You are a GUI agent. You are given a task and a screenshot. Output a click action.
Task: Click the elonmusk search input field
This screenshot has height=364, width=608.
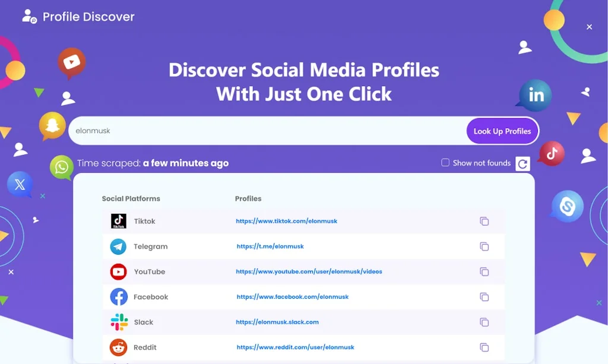pos(237,131)
